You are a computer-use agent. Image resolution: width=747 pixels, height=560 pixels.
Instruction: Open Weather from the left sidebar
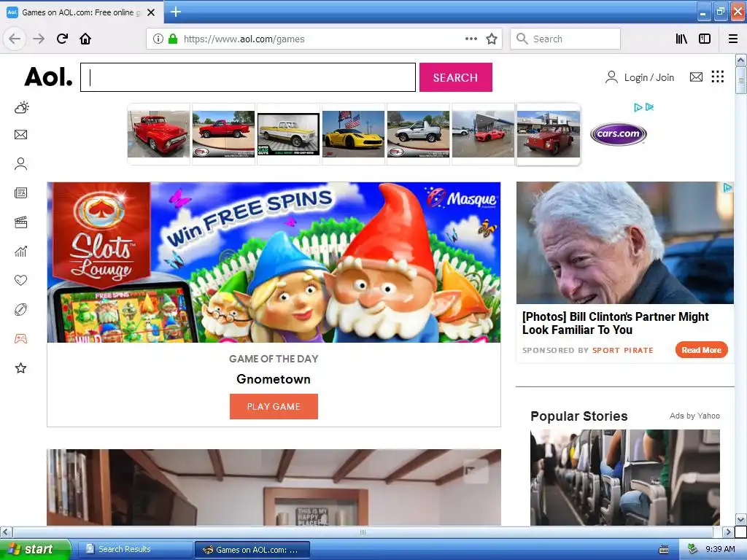point(21,107)
